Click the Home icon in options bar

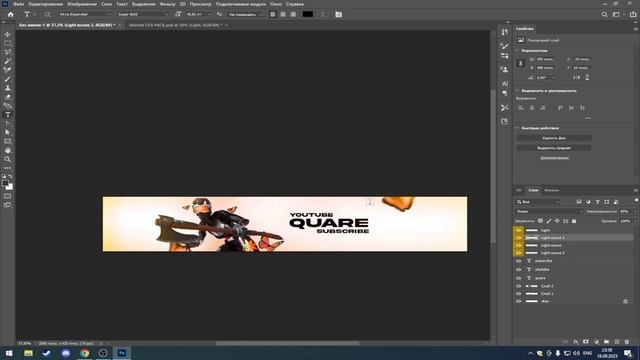pyautogui.click(x=11, y=14)
